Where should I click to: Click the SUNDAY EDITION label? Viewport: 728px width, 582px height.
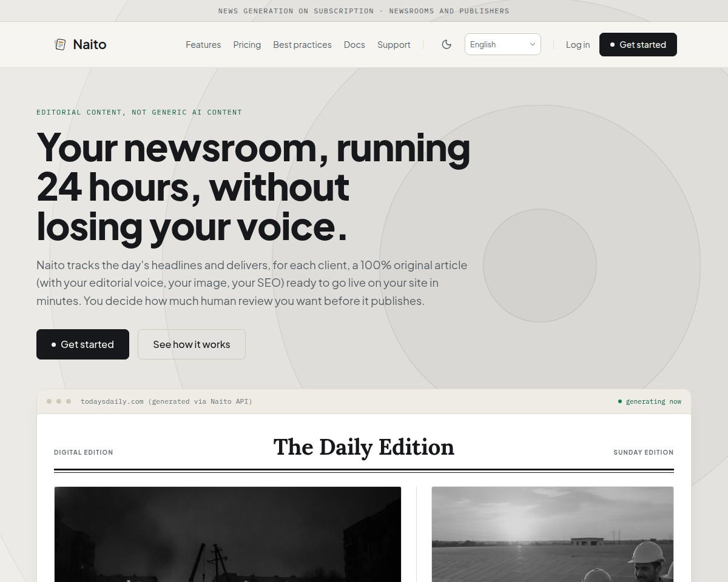tap(644, 452)
